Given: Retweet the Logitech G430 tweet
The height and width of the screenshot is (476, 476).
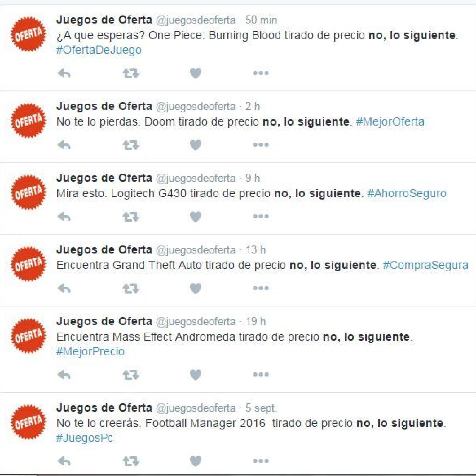Looking at the screenshot, I should point(131,217).
